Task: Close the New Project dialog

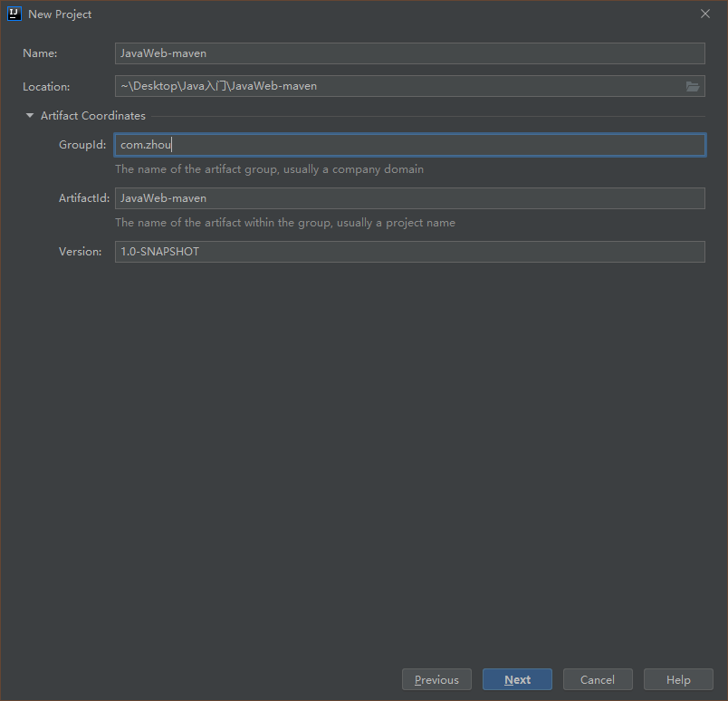Action: pos(705,14)
